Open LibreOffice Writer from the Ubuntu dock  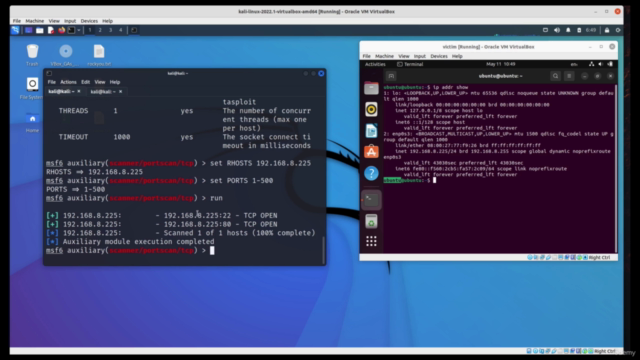point(371,131)
